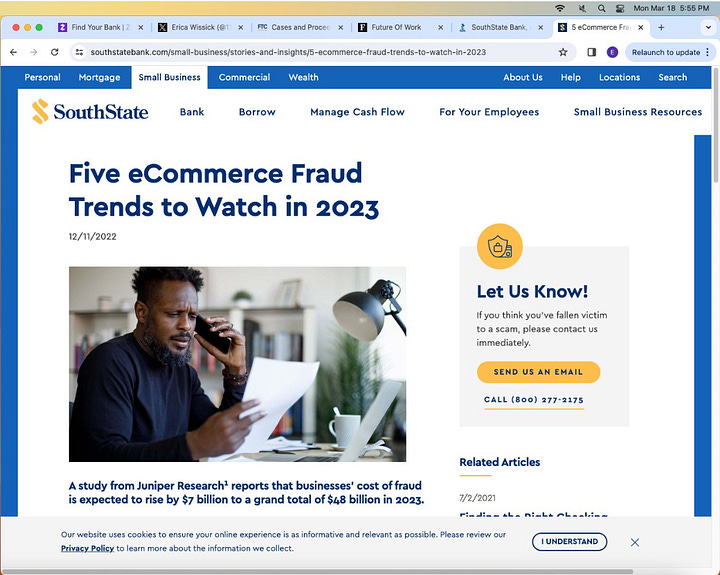Open the About Us link
720x575 pixels.
(523, 77)
